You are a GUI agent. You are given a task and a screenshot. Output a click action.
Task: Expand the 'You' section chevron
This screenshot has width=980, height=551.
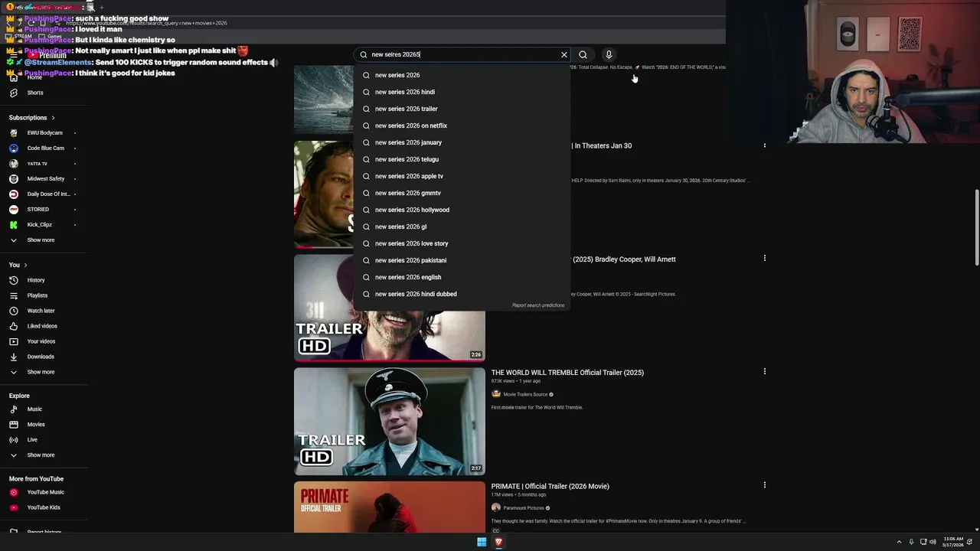(25, 265)
